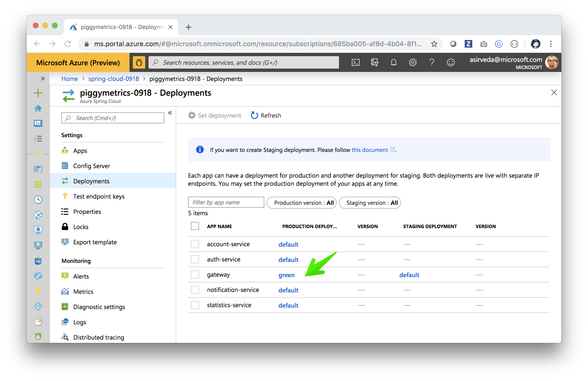Open spring-cloud-0918 breadcrumb
The height and width of the screenshot is (381, 588).
[x=114, y=79]
